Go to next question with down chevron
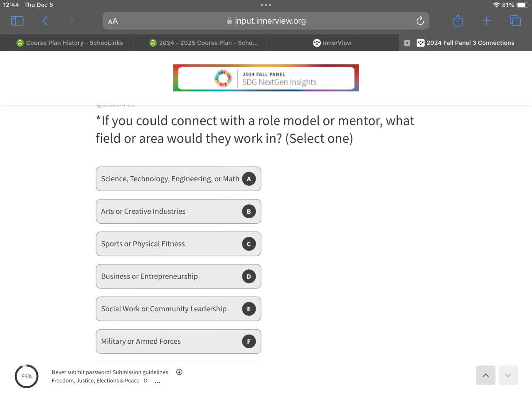 coord(508,375)
